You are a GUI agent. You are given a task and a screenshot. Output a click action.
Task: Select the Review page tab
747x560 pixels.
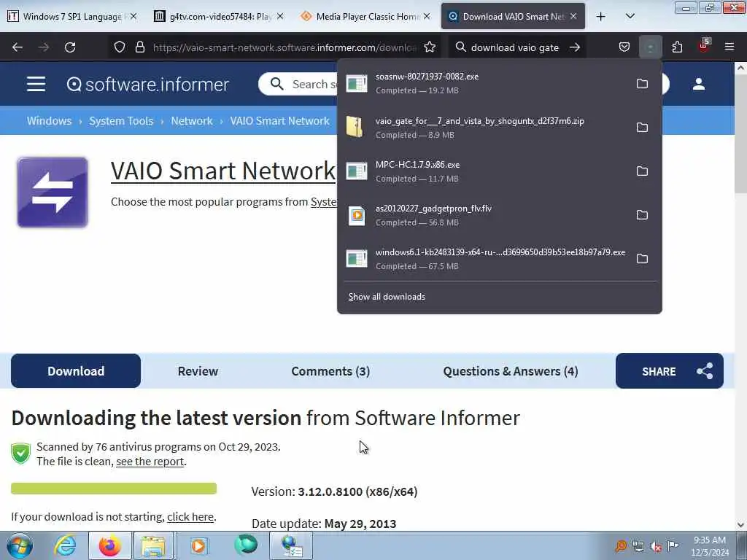[198, 371]
